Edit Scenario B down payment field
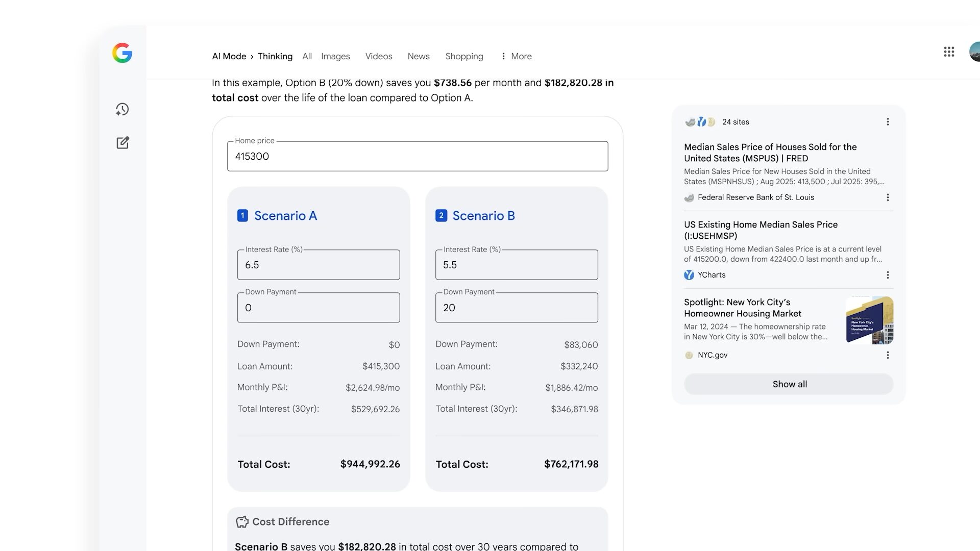This screenshot has width=980, height=551. [x=516, y=308]
